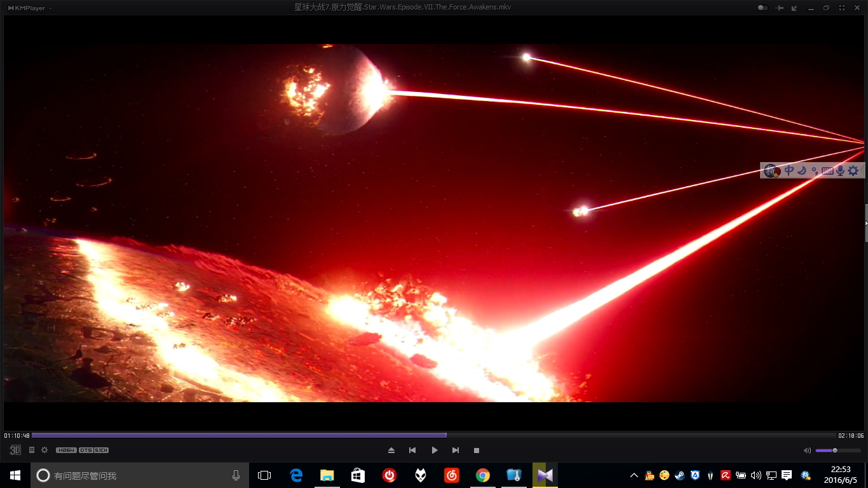The width and height of the screenshot is (868, 488).
Task: Launch Microsoft Edge from taskbar
Action: coord(296,475)
